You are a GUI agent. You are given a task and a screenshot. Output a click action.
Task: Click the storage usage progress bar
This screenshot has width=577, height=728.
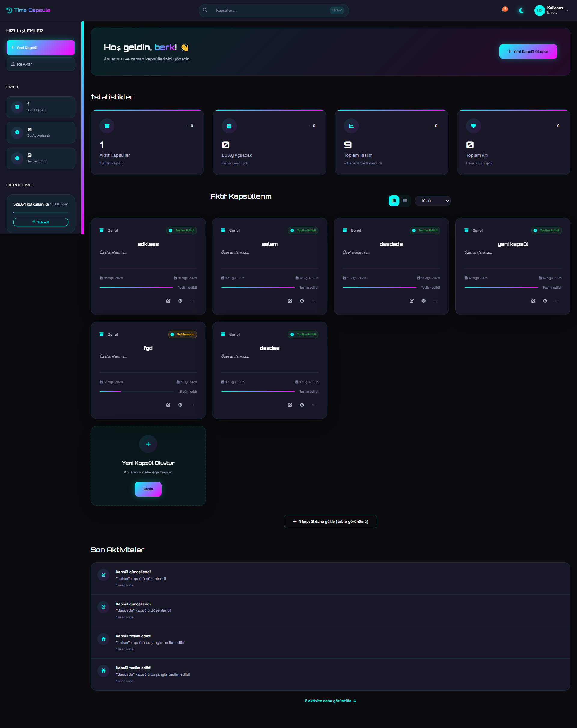[x=41, y=213]
